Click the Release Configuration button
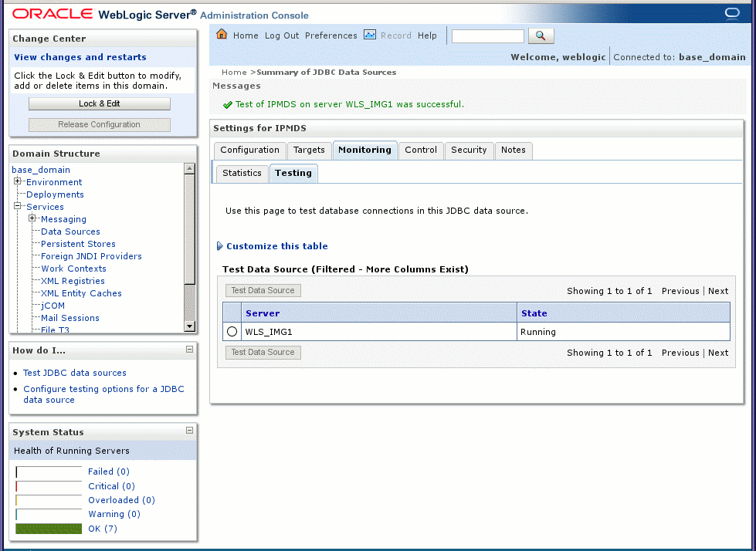The height and width of the screenshot is (551, 756). pos(100,124)
